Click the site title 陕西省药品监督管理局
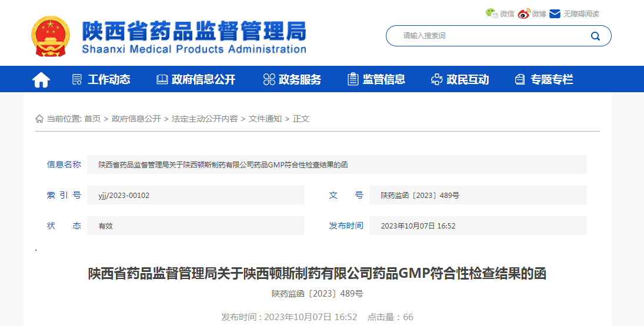Viewport: 644px width, 326px height. click(x=194, y=31)
